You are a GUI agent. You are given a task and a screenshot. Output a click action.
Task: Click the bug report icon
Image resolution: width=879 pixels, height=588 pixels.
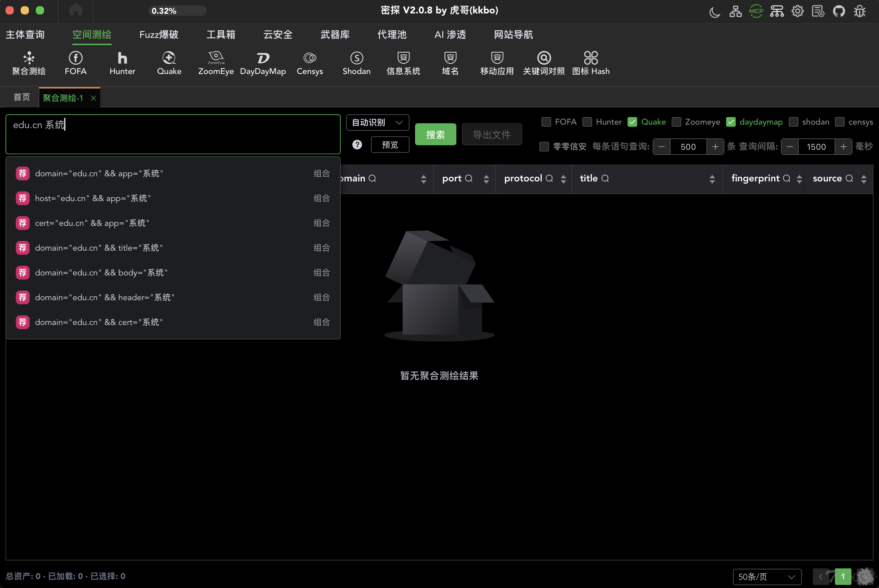pyautogui.click(x=859, y=11)
